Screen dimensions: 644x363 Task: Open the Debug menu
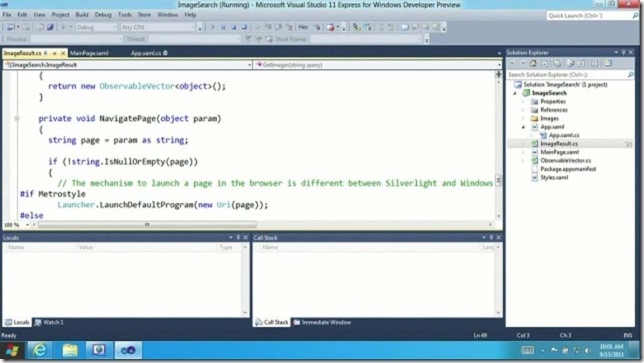(103, 15)
